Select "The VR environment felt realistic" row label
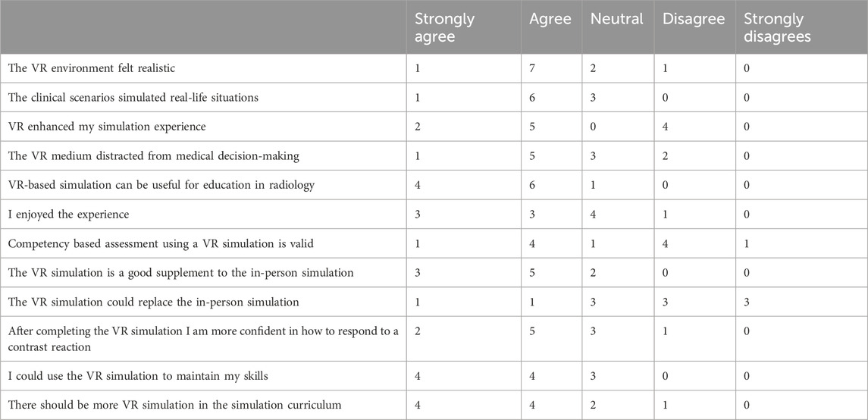 (x=92, y=68)
